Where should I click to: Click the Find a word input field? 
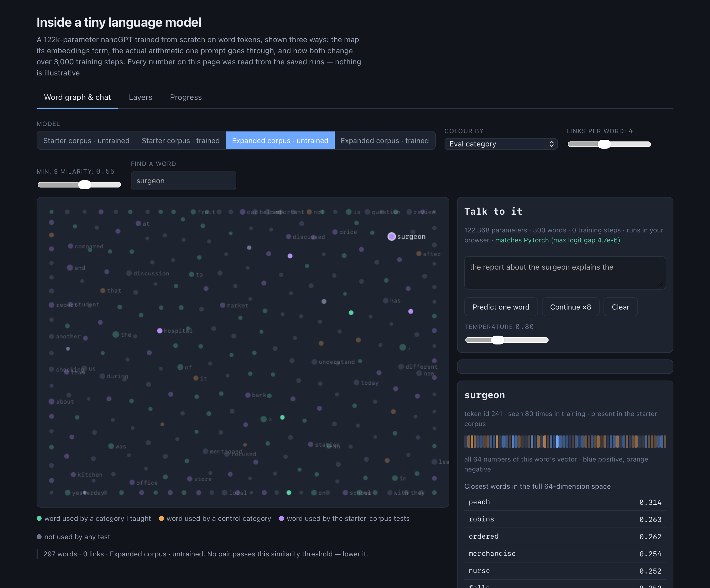(x=183, y=181)
